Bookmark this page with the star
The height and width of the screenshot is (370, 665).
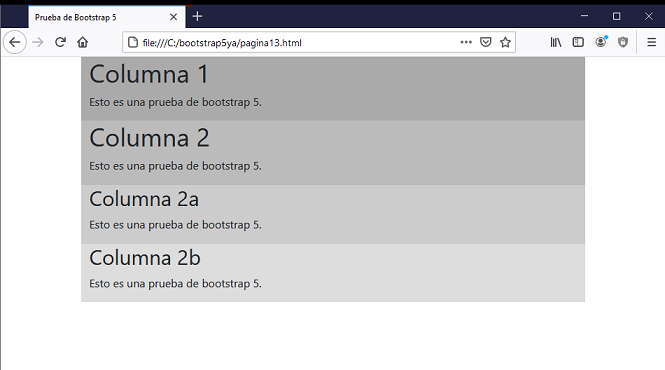tap(505, 42)
